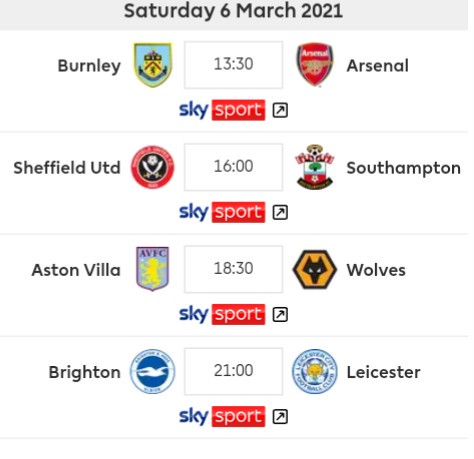Image resolution: width=474 pixels, height=459 pixels.
Task: Click the Southampton team name
Action: 403,168
